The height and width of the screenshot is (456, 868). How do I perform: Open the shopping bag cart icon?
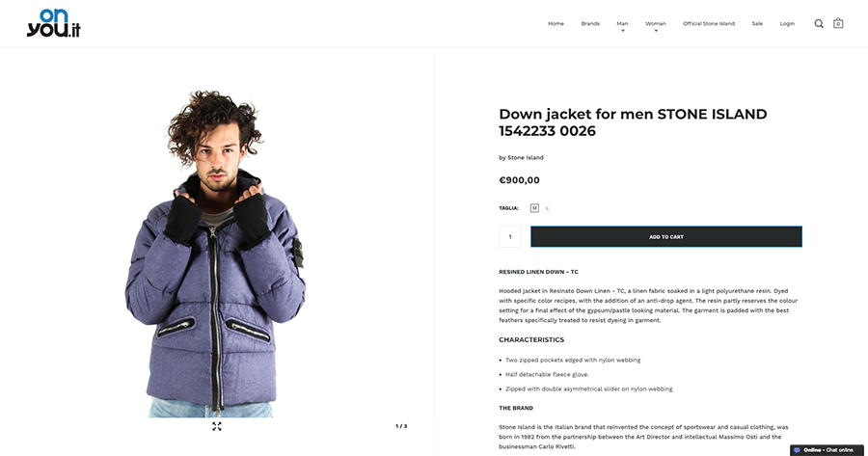[838, 23]
